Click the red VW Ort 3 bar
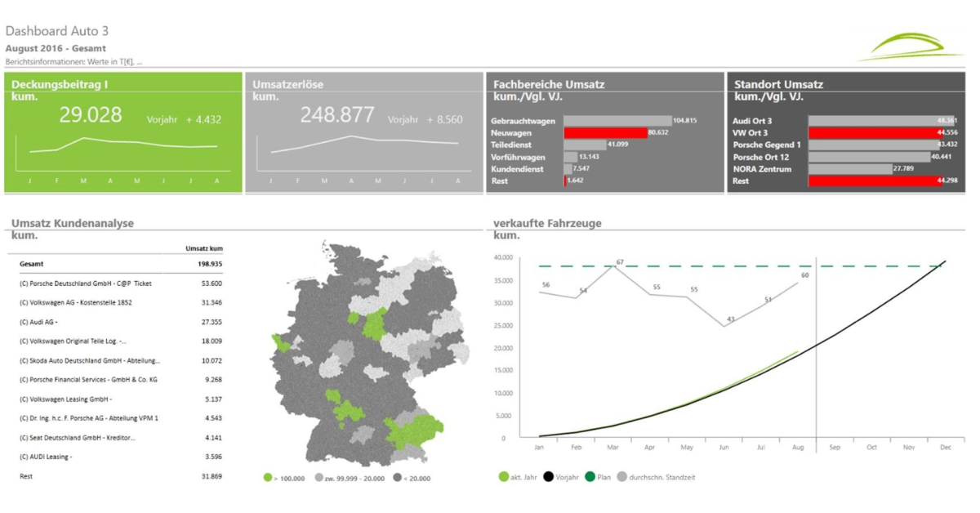The width and height of the screenshot is (980, 513). [883, 132]
